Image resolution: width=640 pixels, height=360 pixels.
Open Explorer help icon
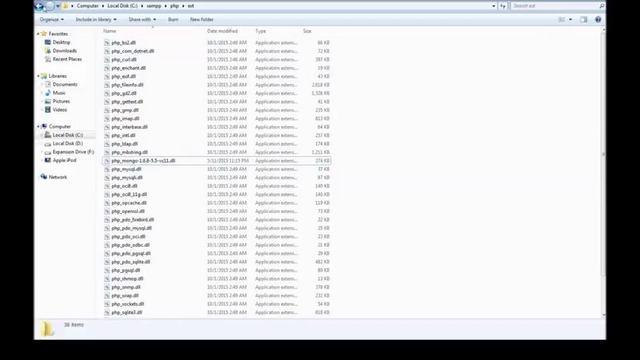click(598, 20)
